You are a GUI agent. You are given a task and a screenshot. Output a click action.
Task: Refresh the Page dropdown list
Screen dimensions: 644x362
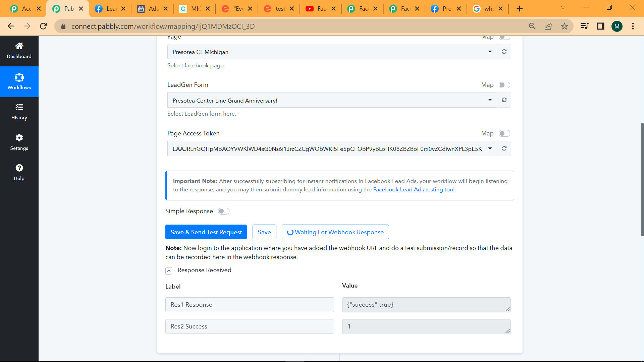pos(504,52)
